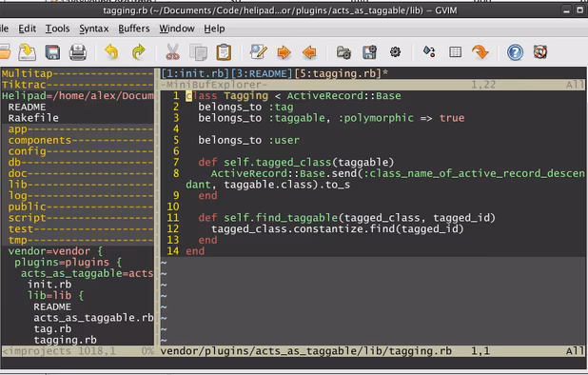Click the Copy toolbar icon
The height and width of the screenshot is (375, 588).
click(x=198, y=52)
